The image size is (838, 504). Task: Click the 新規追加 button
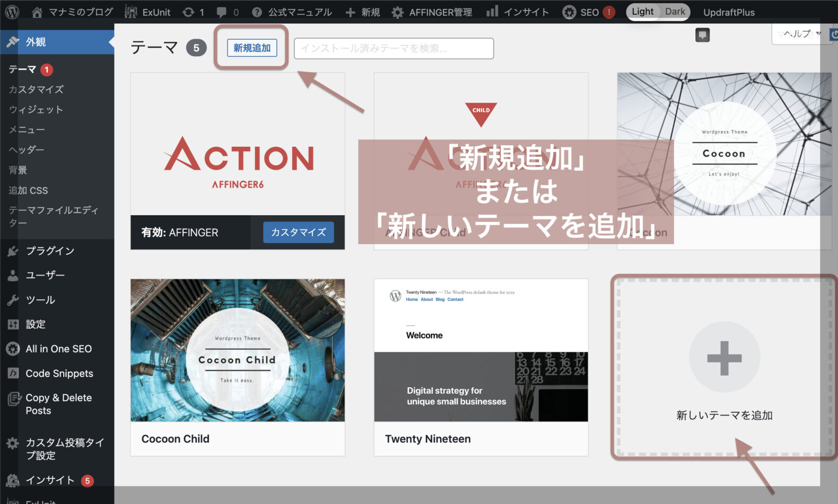252,48
